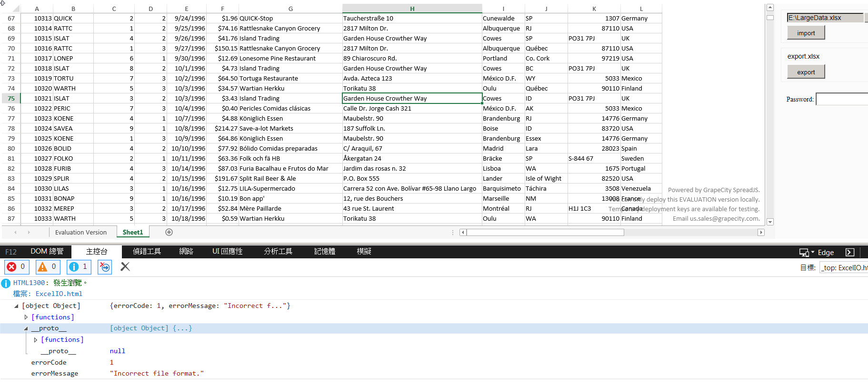868x388 pixels.
Task: Toggle the errors filter in console
Action: 17,267
